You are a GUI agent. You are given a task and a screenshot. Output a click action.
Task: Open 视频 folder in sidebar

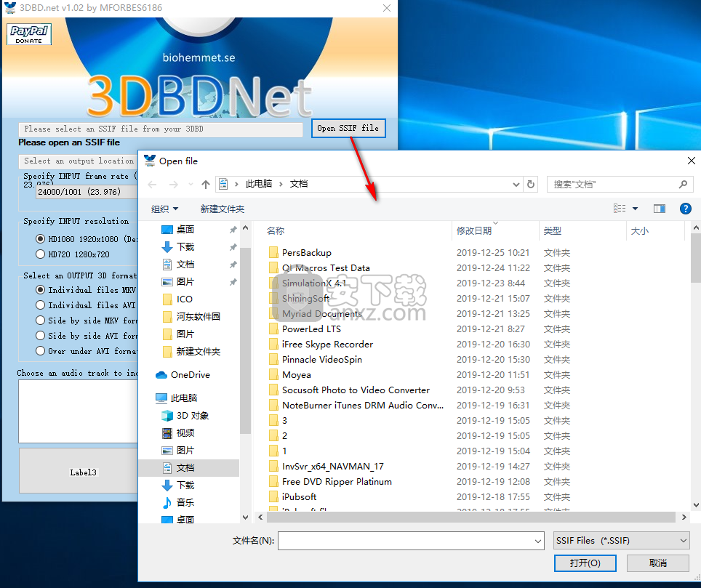tap(185, 433)
